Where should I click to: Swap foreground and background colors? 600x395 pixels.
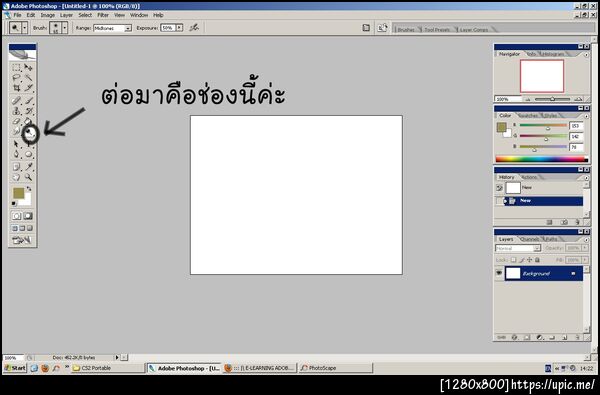[x=29, y=189]
